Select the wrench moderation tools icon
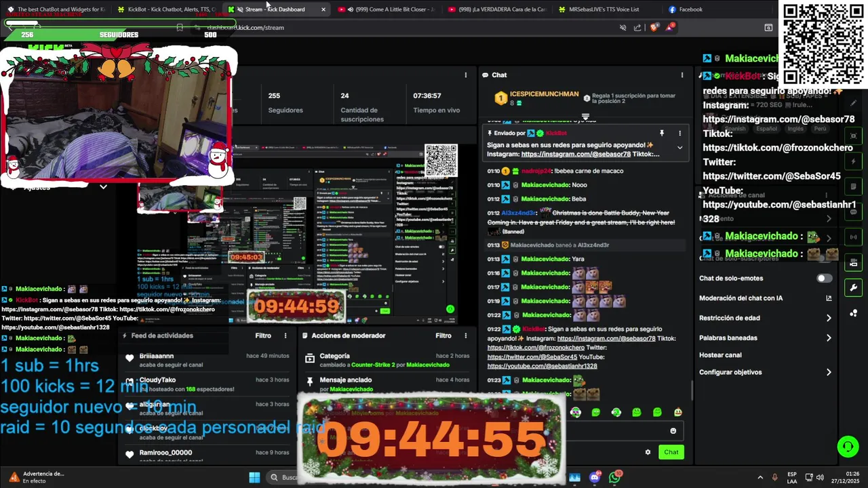Viewport: 868px width, 488px height. click(853, 287)
